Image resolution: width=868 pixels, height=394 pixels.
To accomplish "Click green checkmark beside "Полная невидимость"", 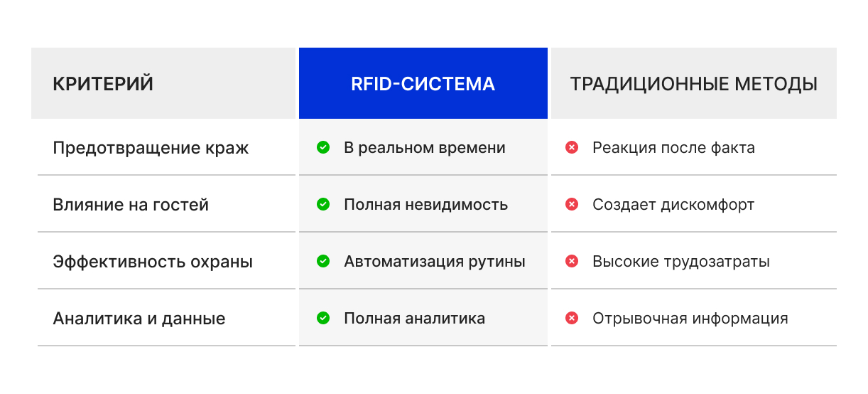I will [x=323, y=205].
